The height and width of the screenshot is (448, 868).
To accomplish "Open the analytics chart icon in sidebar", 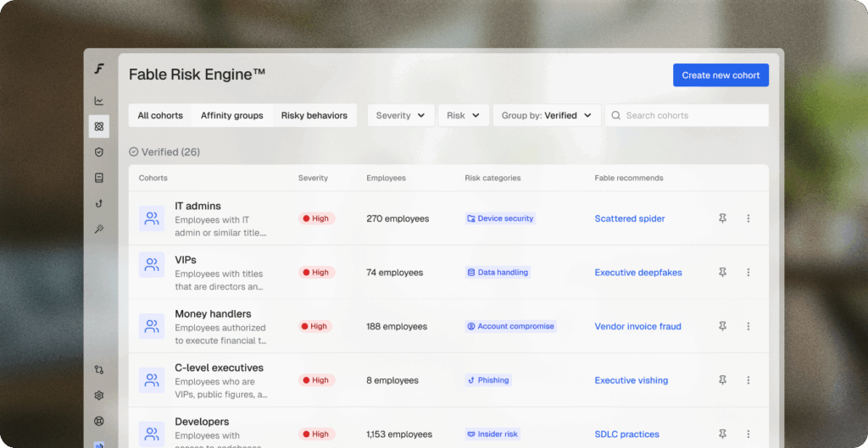I will pyautogui.click(x=99, y=101).
